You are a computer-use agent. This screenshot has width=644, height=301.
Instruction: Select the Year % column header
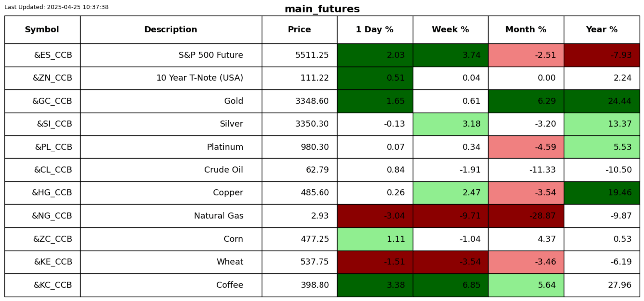tap(602, 30)
